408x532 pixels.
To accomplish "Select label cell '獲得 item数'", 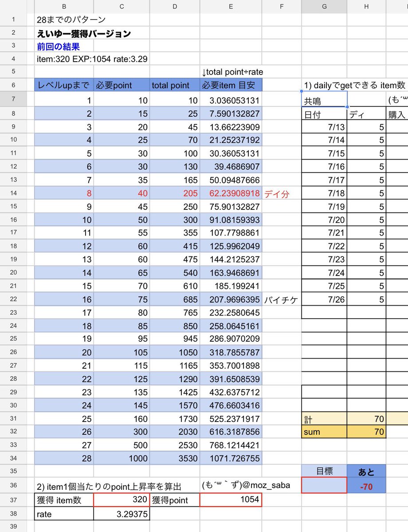I will click(x=64, y=500).
